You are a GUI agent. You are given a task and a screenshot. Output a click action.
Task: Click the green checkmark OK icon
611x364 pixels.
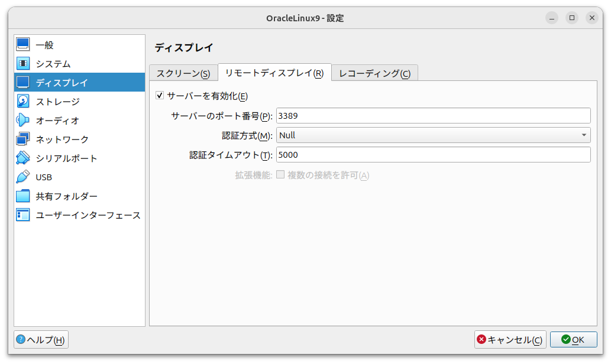[x=566, y=339]
